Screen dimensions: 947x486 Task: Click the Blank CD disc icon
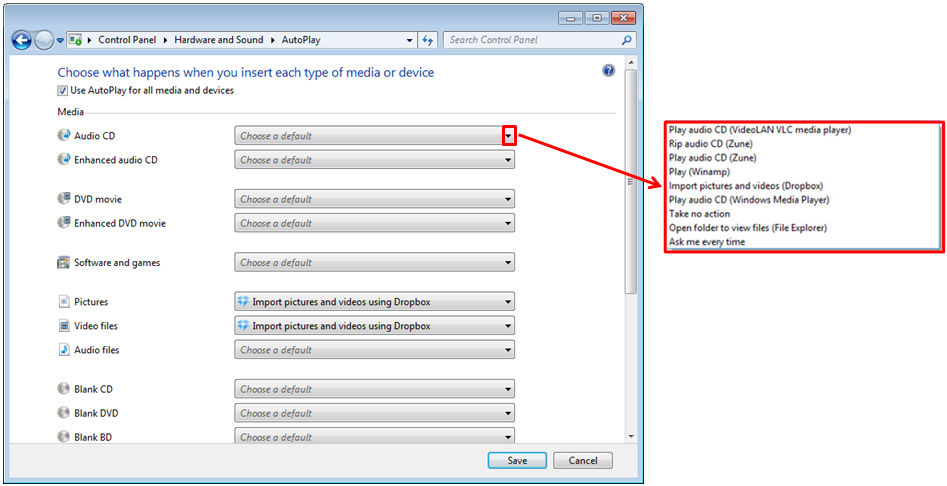pos(63,388)
